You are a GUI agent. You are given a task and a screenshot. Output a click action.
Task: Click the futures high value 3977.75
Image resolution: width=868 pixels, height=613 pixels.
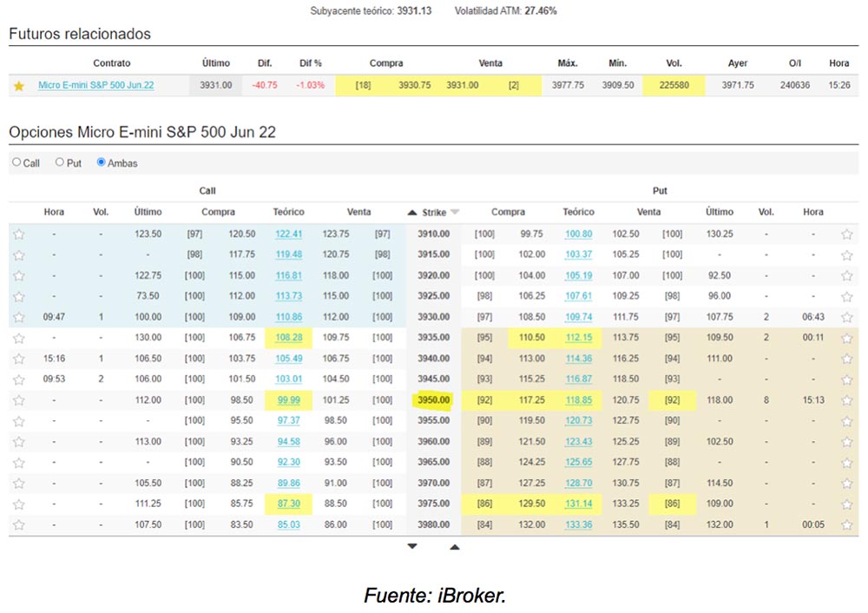point(568,85)
